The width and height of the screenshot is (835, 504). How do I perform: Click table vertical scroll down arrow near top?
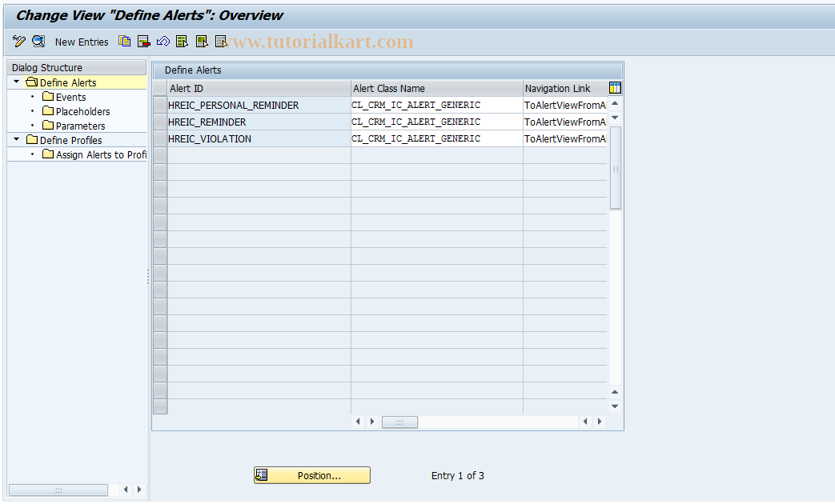click(x=615, y=118)
